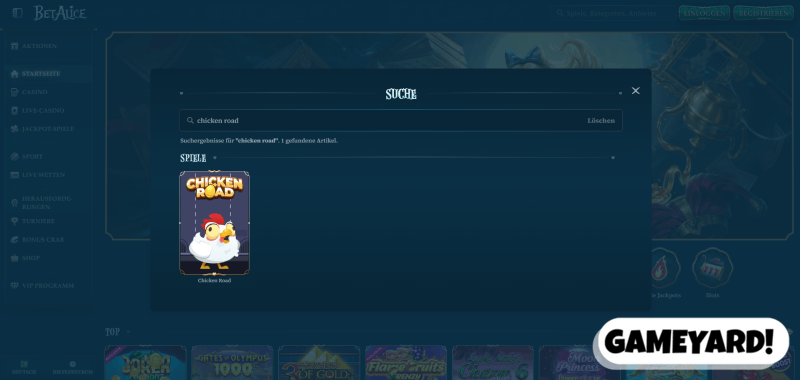Open VIP Programm via its diamond icon in the sidebar
800x380 pixels.
point(15,286)
